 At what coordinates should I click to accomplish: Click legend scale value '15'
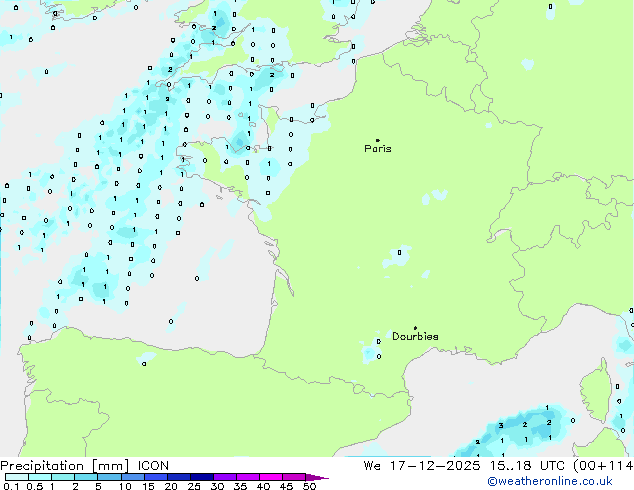[148, 486]
